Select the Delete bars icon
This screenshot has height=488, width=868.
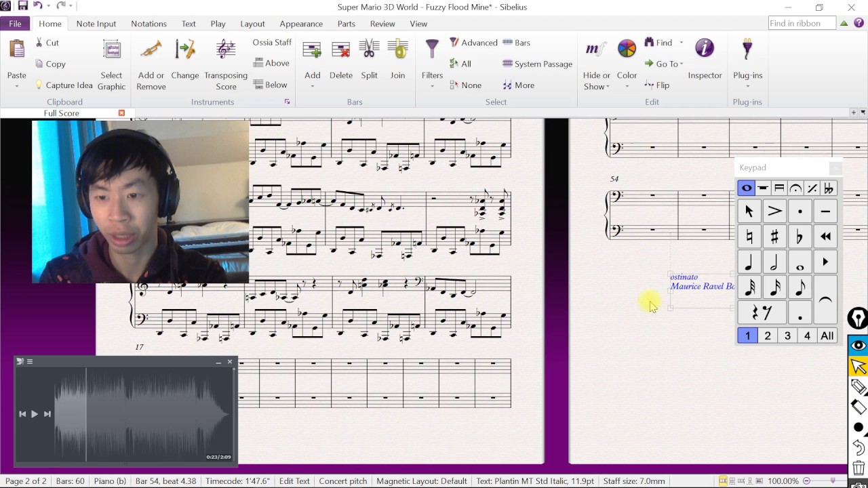[x=340, y=51]
